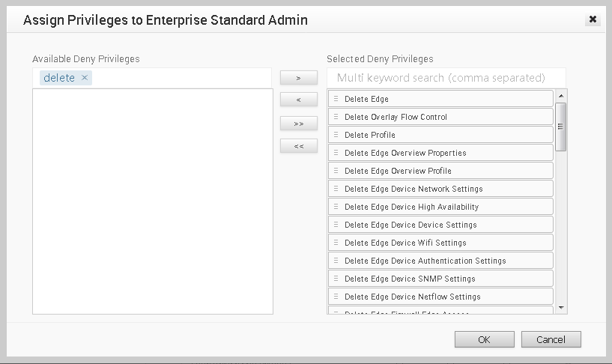Viewport: 612px width, 364px height.
Task: Move all privileges left with << button
Action: [x=299, y=146]
